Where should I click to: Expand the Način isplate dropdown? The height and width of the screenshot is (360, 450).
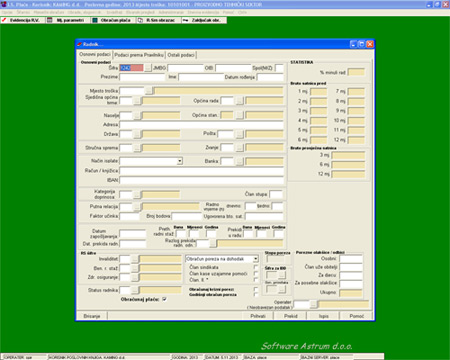180,161
